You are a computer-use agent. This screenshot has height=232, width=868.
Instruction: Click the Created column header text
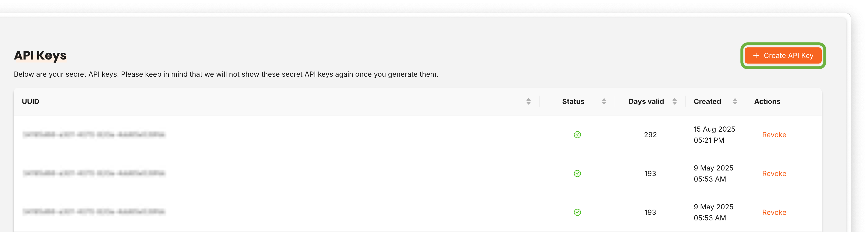[707, 101]
